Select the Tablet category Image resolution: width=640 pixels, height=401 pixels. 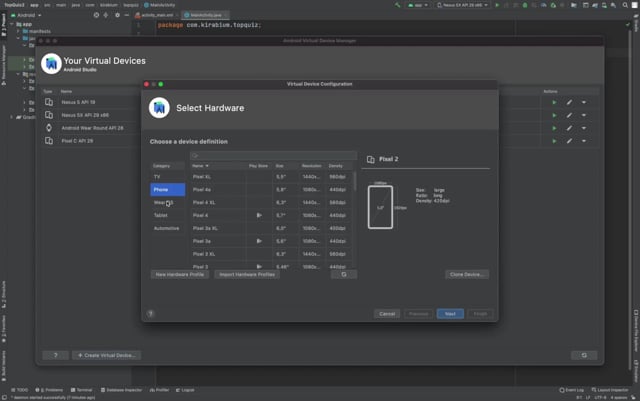[167, 215]
